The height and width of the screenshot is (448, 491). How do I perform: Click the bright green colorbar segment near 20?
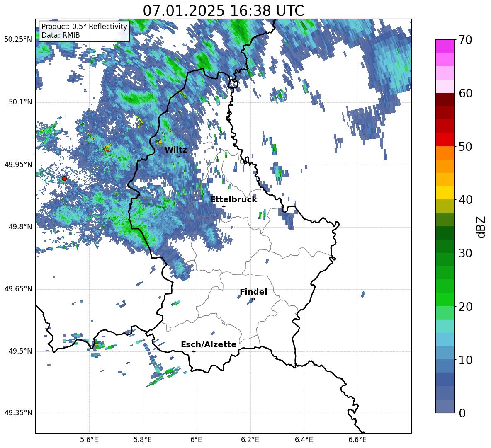click(x=445, y=299)
